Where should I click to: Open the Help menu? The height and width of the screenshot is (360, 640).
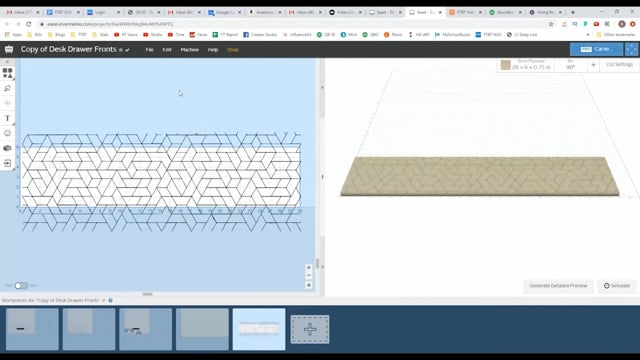pos(213,50)
